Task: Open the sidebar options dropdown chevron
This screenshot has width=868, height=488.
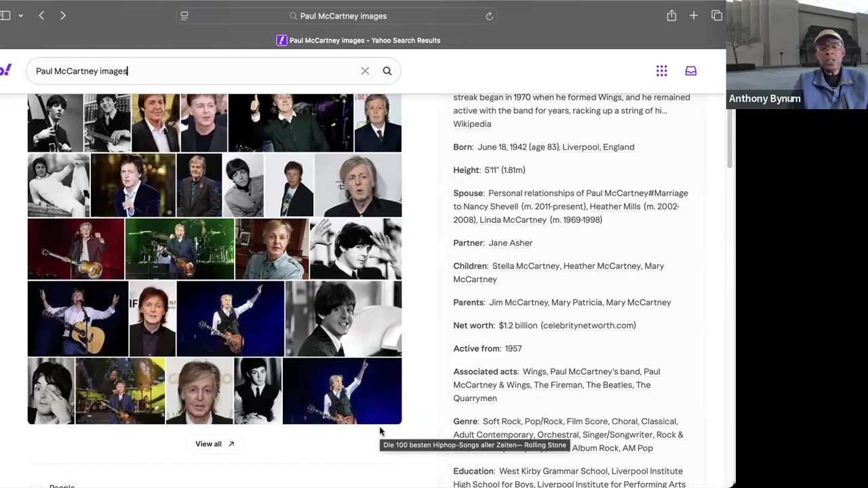Action: click(x=20, y=16)
